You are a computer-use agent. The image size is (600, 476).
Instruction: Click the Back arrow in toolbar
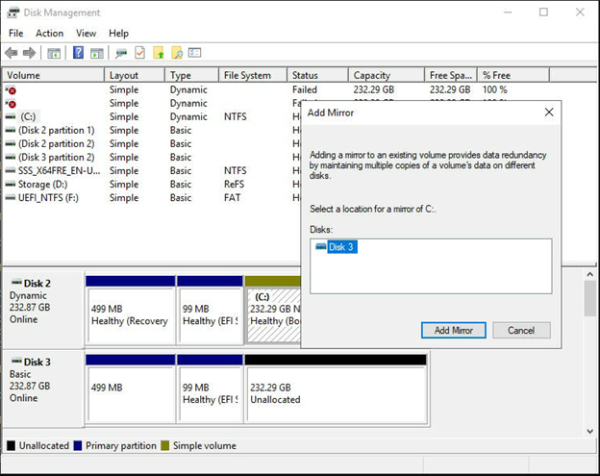pyautogui.click(x=11, y=53)
